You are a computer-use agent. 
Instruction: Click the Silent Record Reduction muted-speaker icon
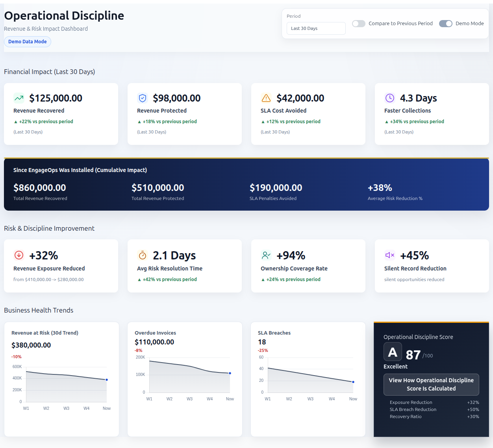tap(390, 255)
